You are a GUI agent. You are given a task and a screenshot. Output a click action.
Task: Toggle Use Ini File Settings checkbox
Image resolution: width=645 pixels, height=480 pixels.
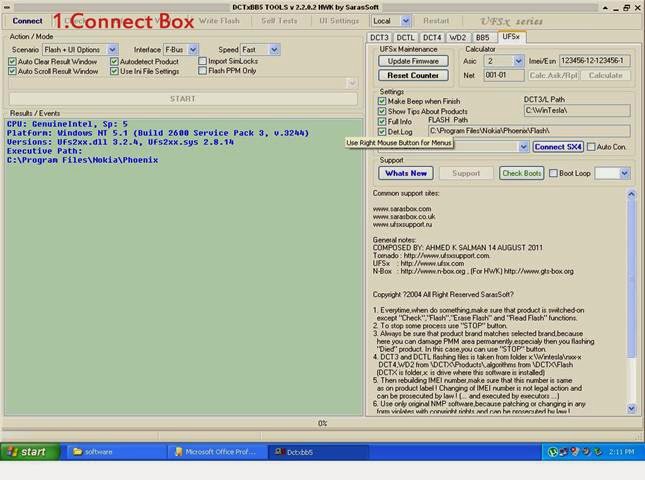coord(114,71)
